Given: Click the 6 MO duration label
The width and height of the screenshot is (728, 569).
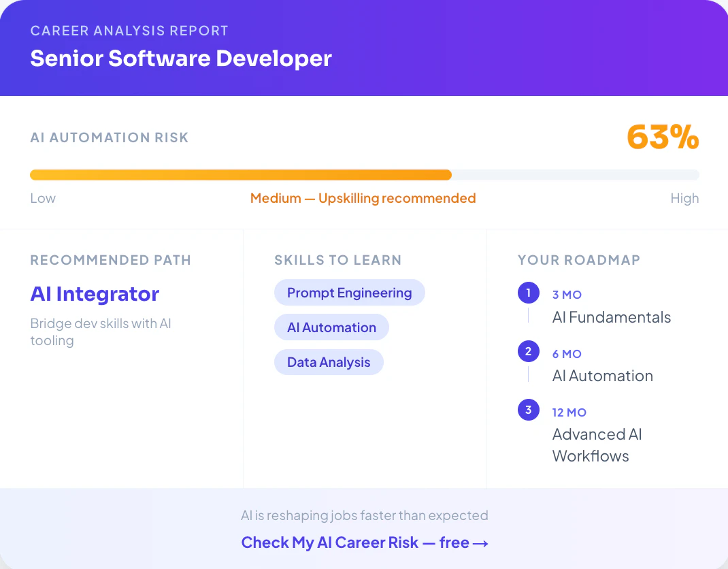Looking at the screenshot, I should 567,354.
